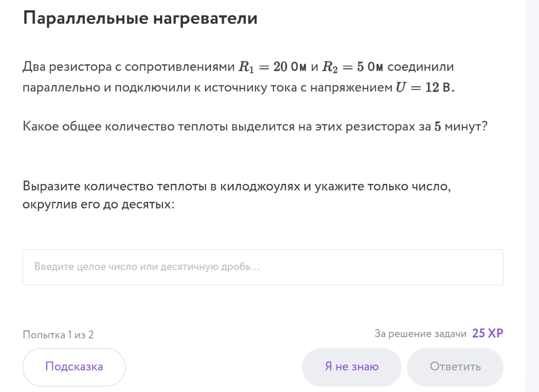
Task: Click inside the answer input field
Action: tap(262, 267)
